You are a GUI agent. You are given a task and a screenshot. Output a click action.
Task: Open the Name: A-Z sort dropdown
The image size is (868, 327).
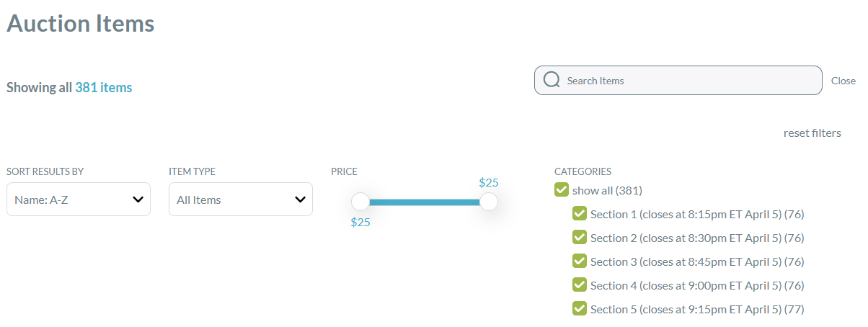[x=79, y=200]
